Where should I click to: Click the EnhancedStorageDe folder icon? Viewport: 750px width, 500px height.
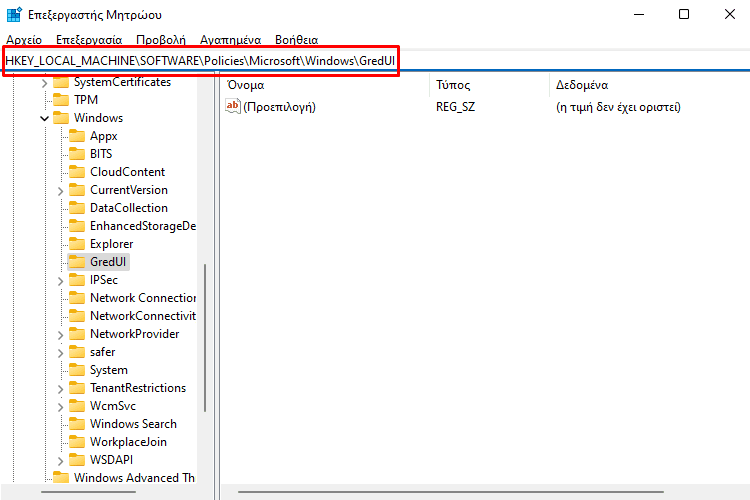coord(77,226)
